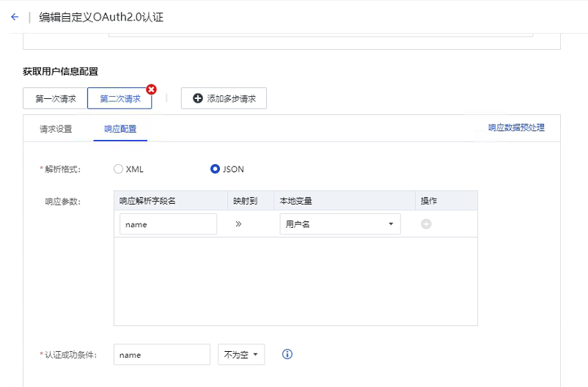Open the 响应数据预处理 link

click(x=516, y=128)
